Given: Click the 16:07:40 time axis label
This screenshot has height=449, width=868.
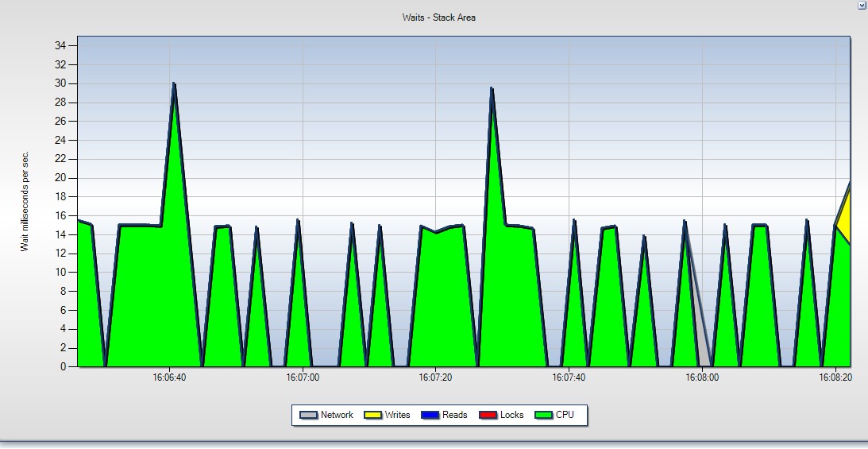Looking at the screenshot, I should pyautogui.click(x=569, y=377).
